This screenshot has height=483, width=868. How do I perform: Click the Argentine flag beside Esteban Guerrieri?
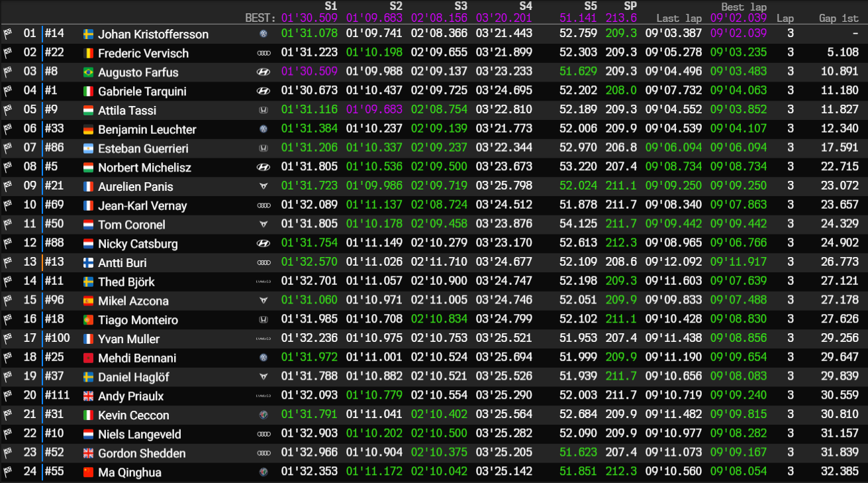[89, 148]
